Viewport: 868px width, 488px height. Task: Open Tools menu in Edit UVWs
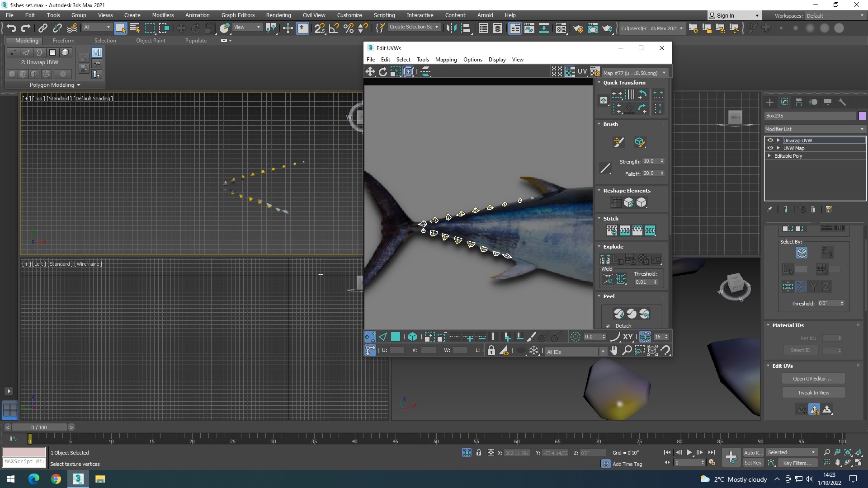point(423,60)
